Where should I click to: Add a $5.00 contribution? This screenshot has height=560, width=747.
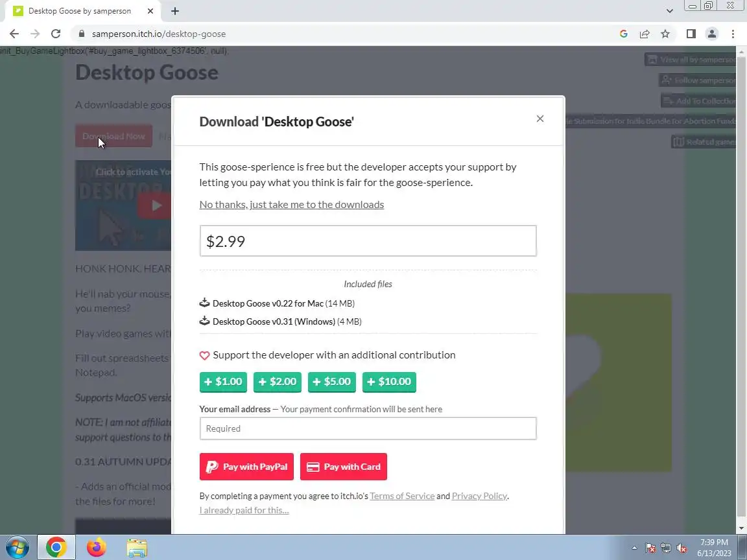tap(331, 382)
